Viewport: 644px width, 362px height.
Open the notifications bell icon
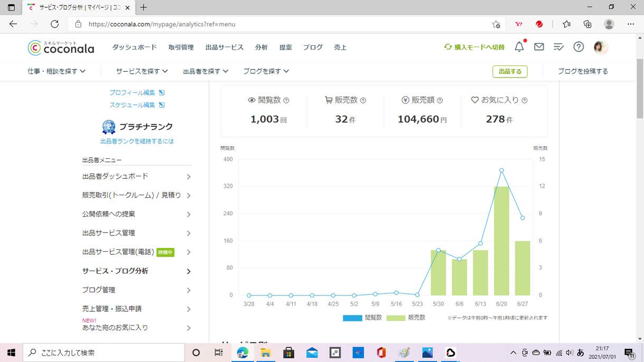click(x=519, y=47)
